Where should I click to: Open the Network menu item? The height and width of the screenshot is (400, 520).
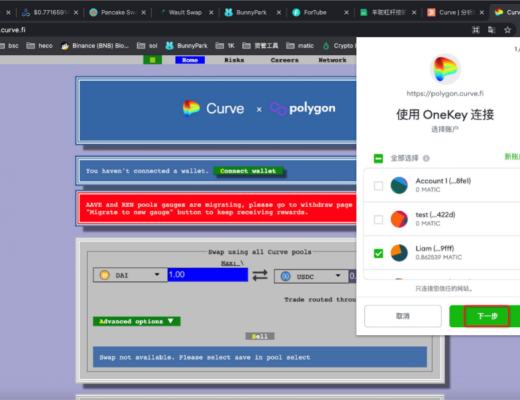coord(332,60)
